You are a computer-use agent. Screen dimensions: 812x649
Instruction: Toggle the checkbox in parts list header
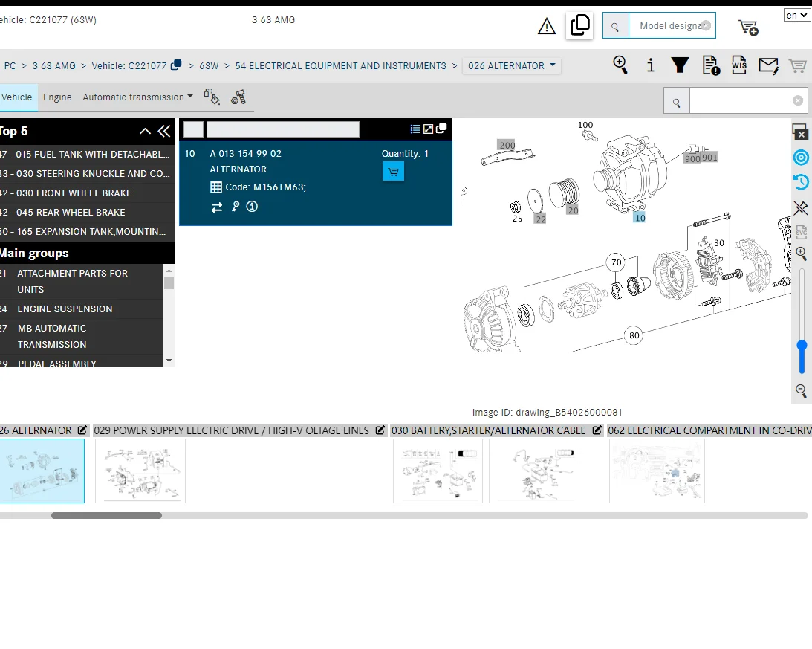tap(194, 129)
